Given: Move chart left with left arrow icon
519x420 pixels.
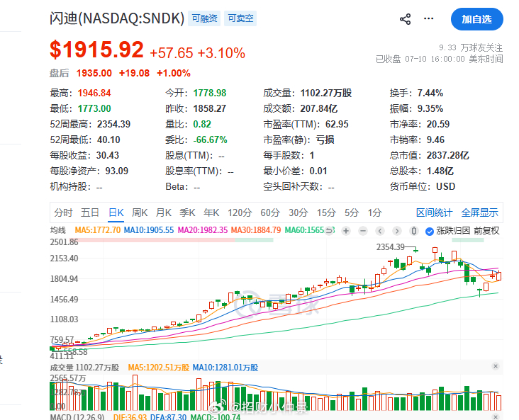Looking at the screenshot, I should tap(380, 231).
